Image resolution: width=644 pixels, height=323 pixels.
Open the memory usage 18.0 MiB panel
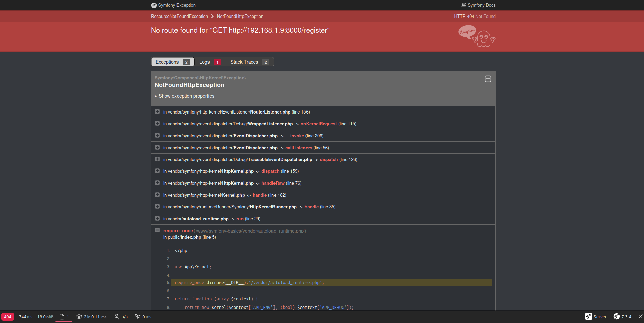(x=45, y=317)
